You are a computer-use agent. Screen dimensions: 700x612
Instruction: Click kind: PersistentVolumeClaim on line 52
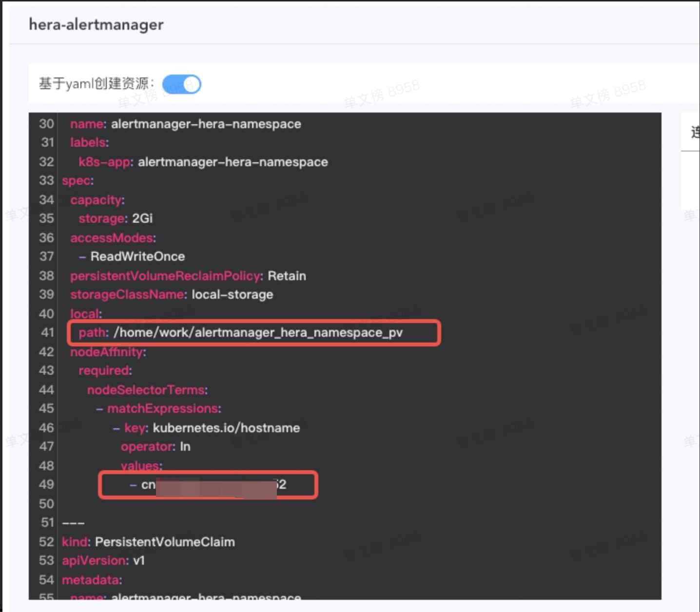click(x=148, y=542)
